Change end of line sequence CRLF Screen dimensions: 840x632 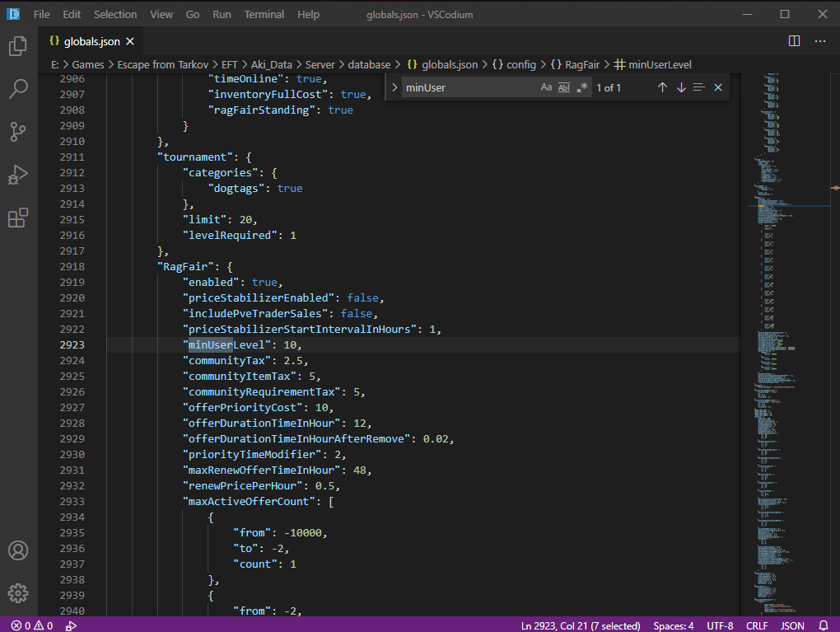coord(757,625)
